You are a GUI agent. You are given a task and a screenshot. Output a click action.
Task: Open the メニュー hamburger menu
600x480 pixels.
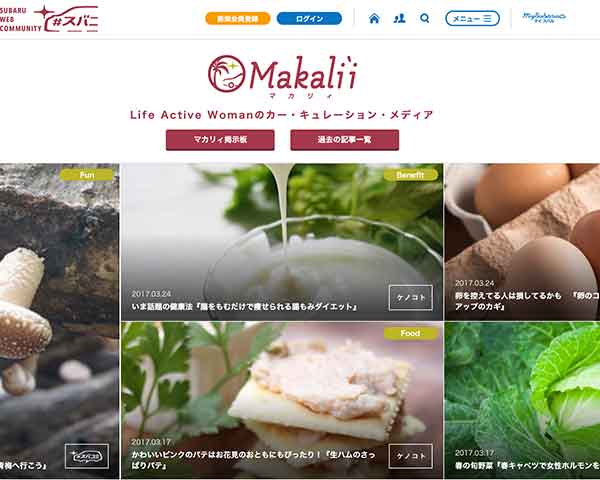[472, 18]
